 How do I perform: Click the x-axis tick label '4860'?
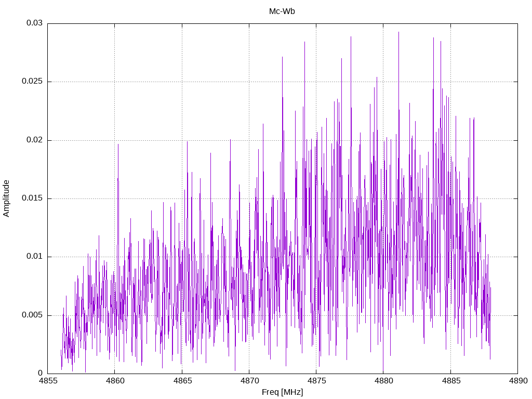[115, 381]
